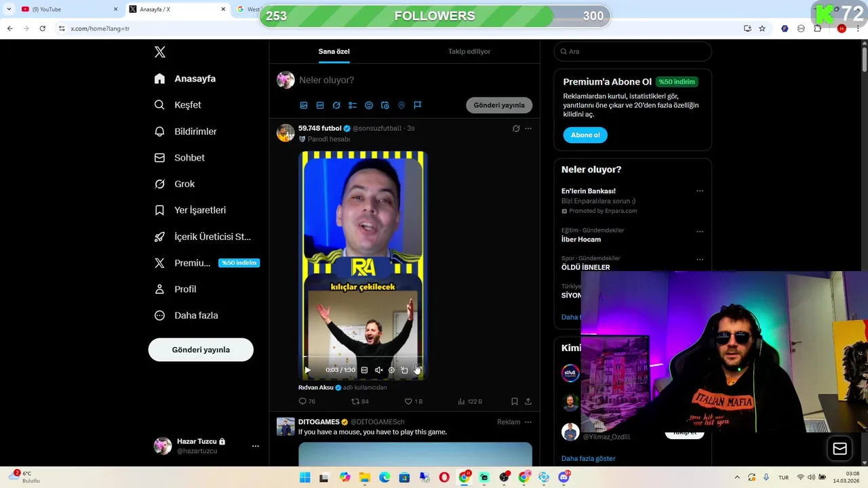Screen dimensions: 868x488
Task: Open taskbar volume control
Action: coord(811,477)
